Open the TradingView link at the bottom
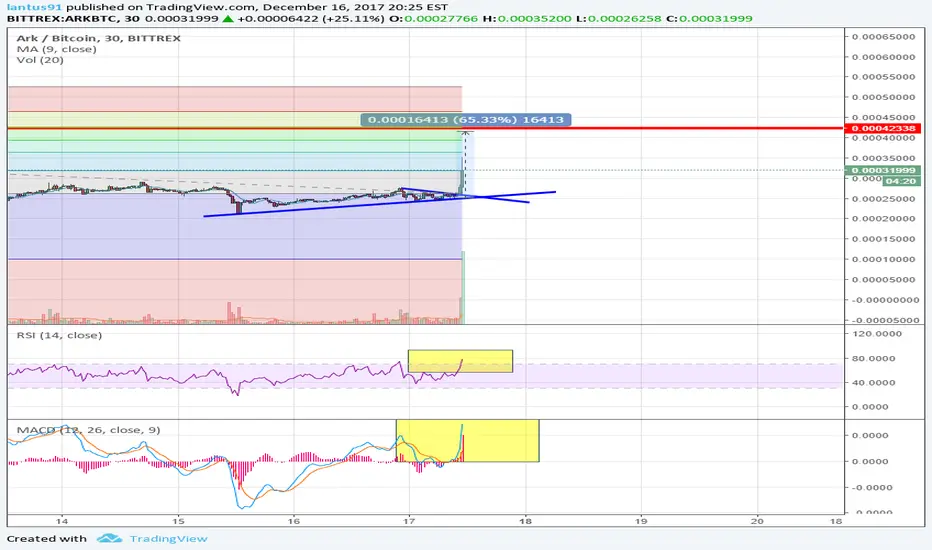This screenshot has width=932, height=550. (x=168, y=539)
